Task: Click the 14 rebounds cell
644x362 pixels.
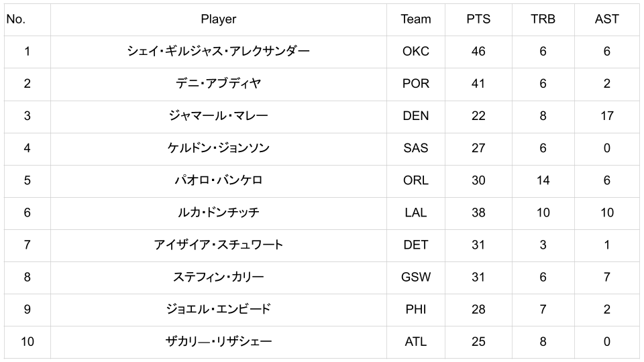Action: (543, 180)
